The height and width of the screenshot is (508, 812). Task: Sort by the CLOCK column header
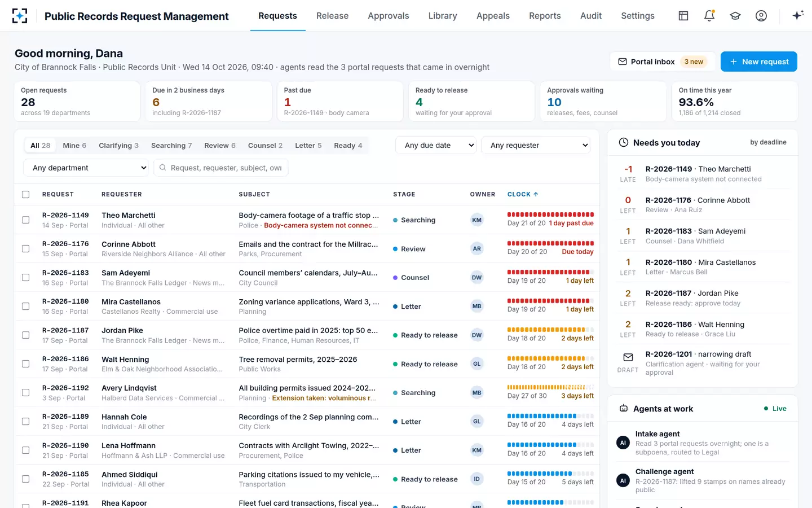[x=523, y=194]
